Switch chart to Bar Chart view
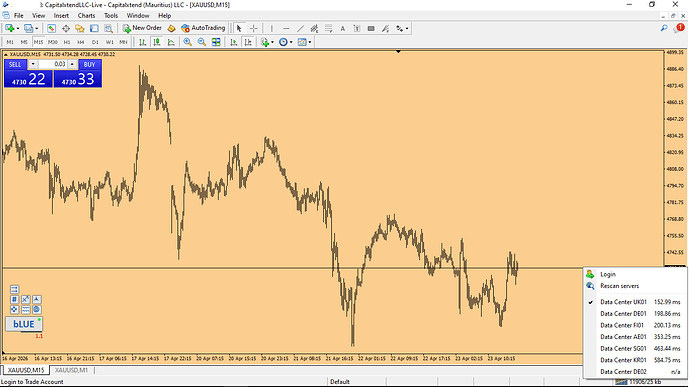The height and width of the screenshot is (387, 690). click(143, 42)
